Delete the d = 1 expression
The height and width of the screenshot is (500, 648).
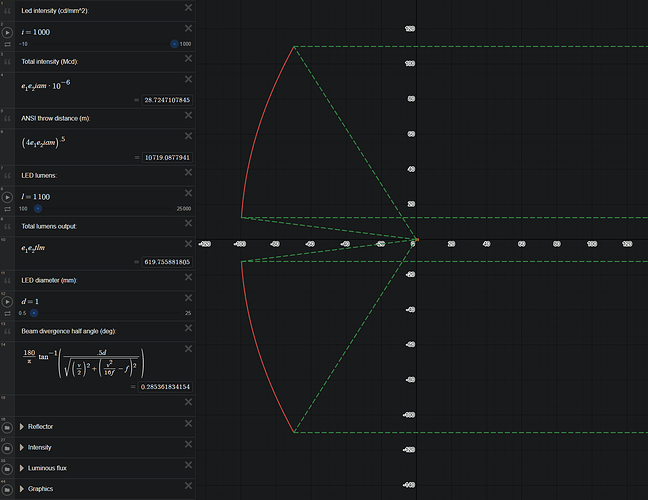[x=188, y=298]
